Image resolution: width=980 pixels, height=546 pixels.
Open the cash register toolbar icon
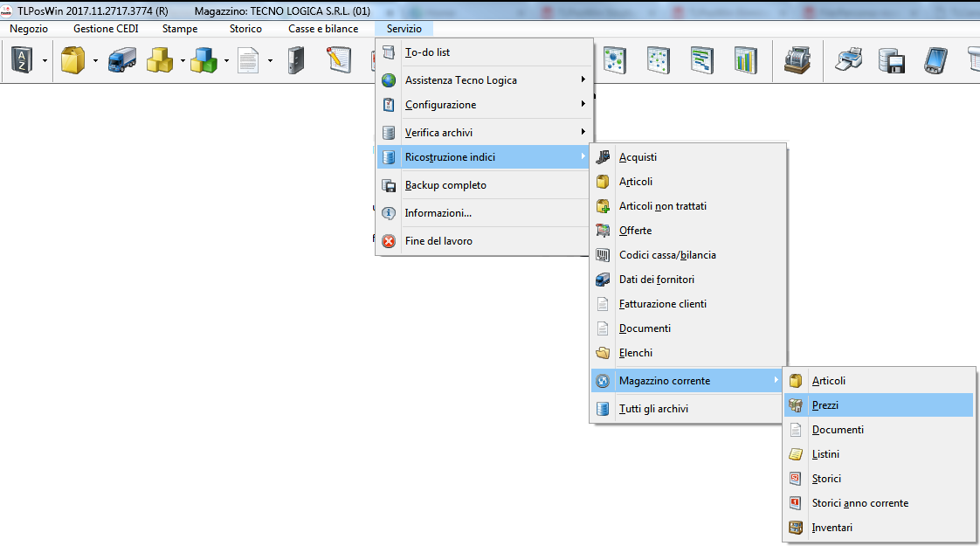coord(796,60)
